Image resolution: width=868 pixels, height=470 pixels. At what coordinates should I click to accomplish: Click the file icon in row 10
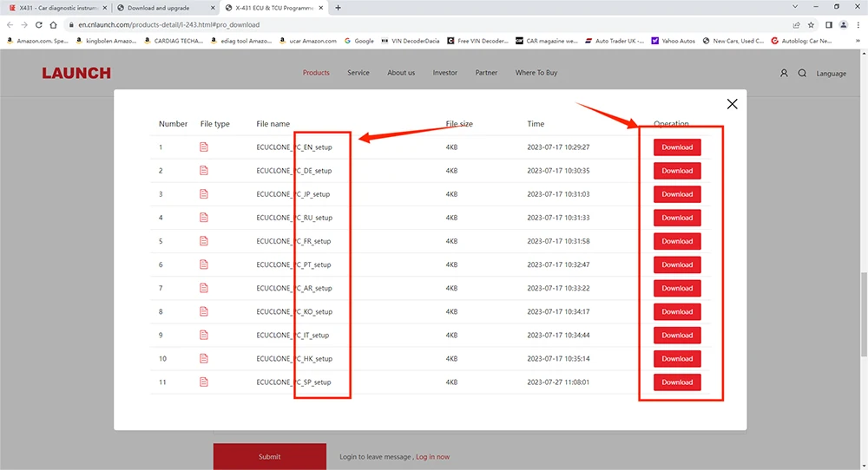[x=204, y=359]
